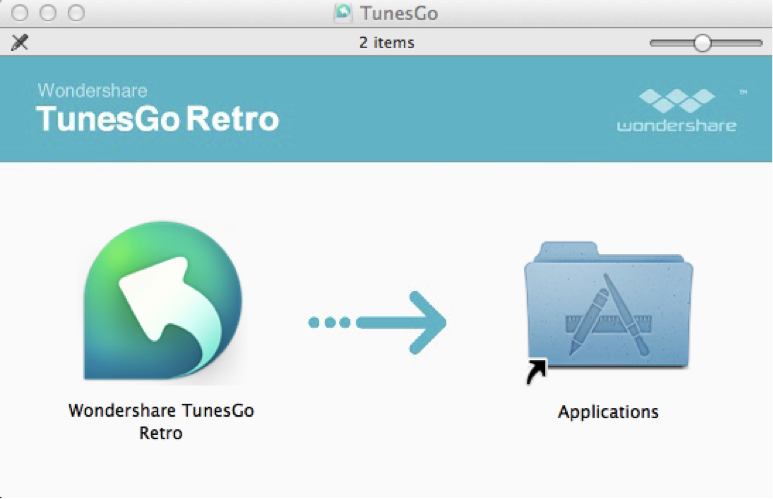Adjust the icon size slider knob
This screenshot has height=499, width=773.
point(703,43)
